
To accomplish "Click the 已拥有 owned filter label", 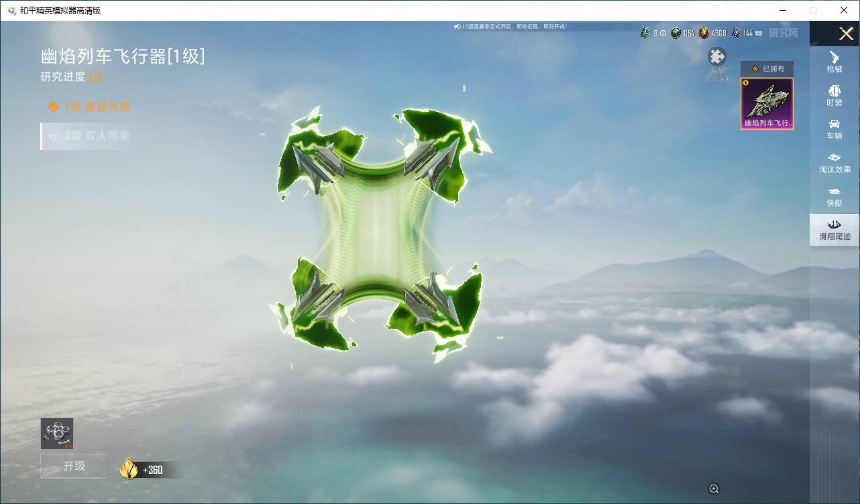I will click(x=767, y=69).
